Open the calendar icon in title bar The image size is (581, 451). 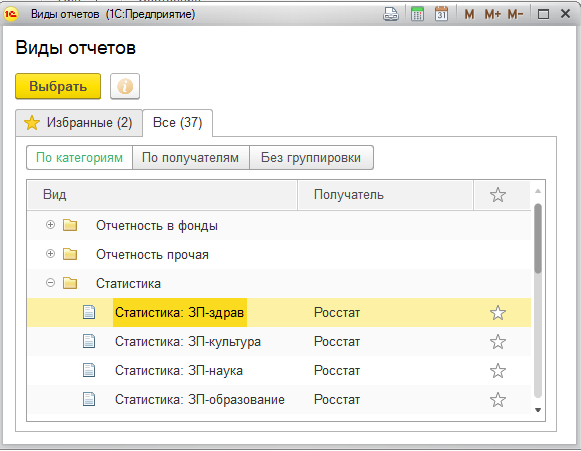pyautogui.click(x=441, y=14)
